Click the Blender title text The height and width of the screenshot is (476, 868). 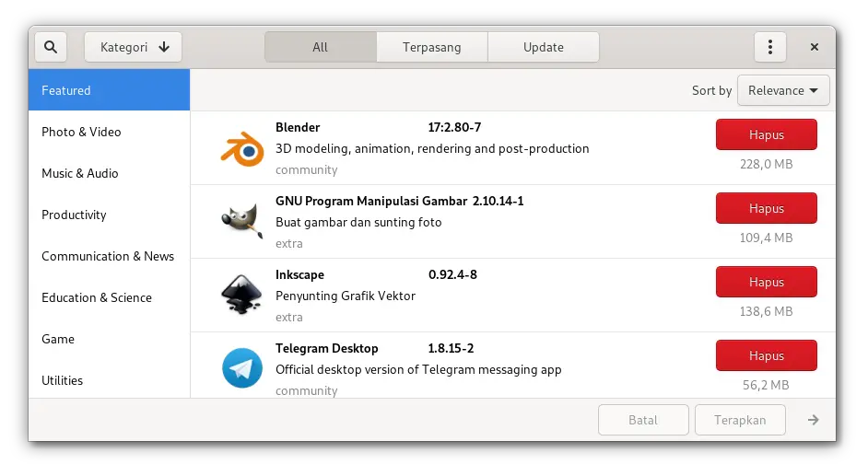298,127
